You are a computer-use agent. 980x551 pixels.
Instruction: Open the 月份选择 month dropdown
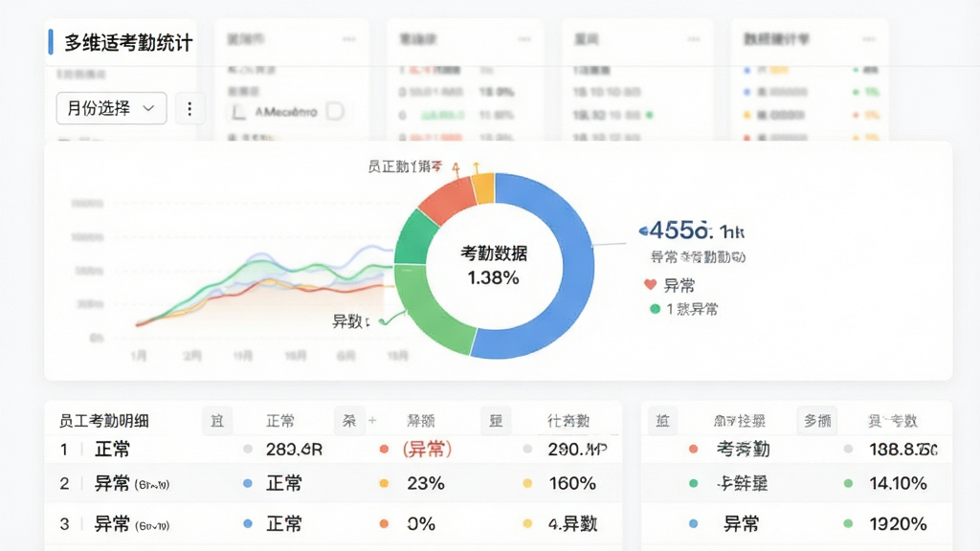click(111, 108)
